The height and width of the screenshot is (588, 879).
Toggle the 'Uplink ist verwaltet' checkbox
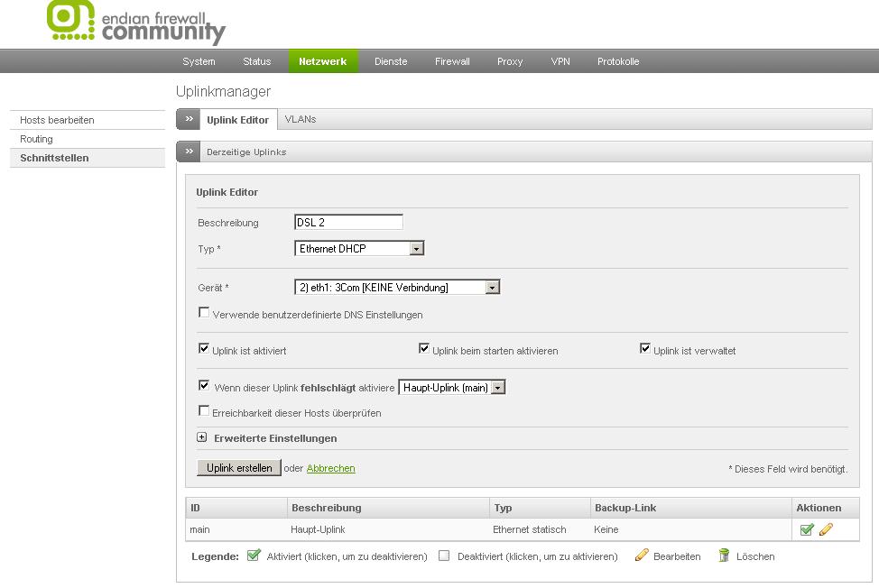(x=645, y=349)
